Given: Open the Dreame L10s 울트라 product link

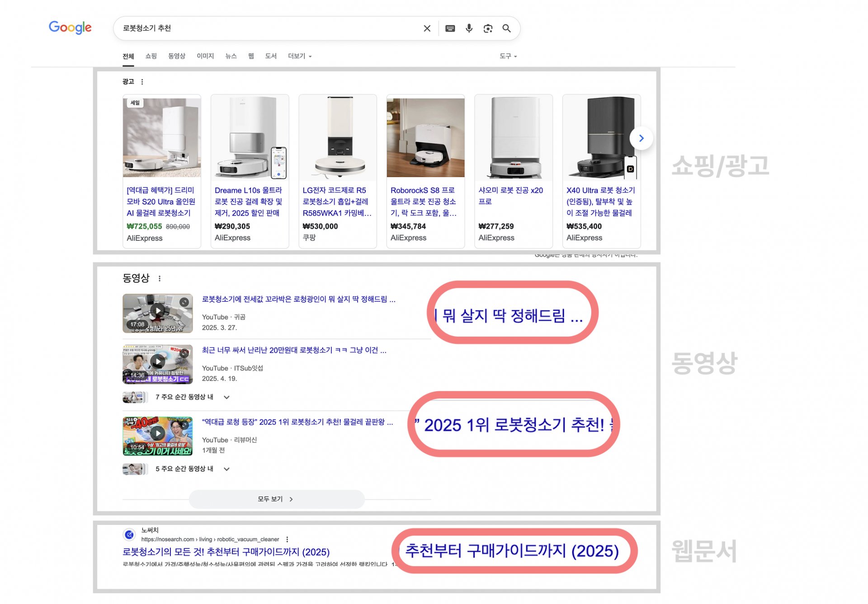Looking at the screenshot, I should coord(248,201).
